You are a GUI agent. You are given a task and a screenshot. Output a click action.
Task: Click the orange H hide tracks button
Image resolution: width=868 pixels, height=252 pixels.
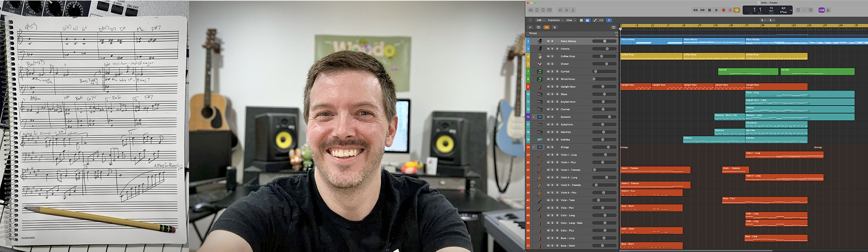coord(546,27)
